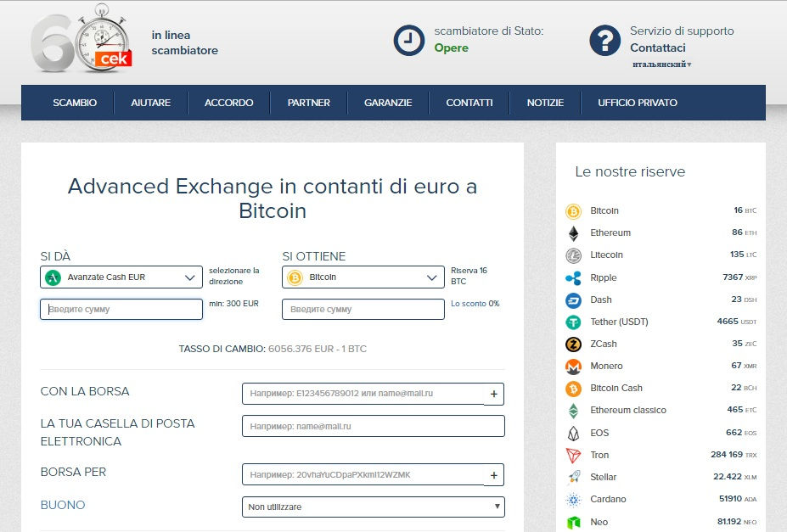The image size is (787, 532).
Task: Click the Litecoin reserve amount 135 LTC
Action: (743, 255)
